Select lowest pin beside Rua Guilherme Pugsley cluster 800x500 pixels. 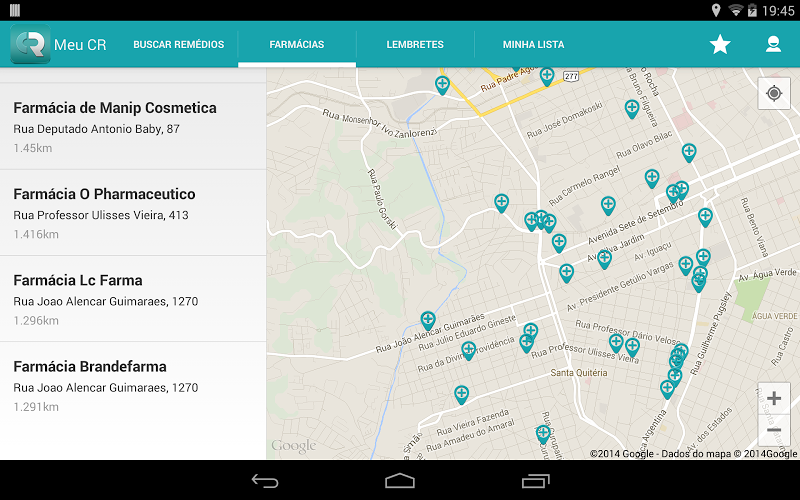[667, 389]
